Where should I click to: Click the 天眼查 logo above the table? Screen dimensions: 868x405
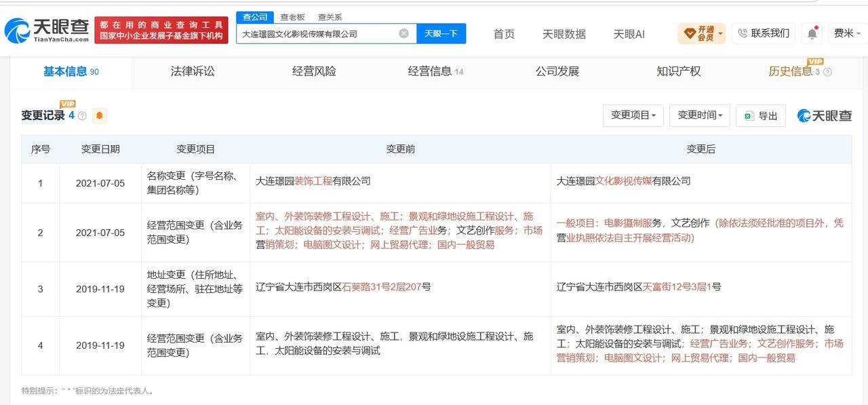coord(824,115)
